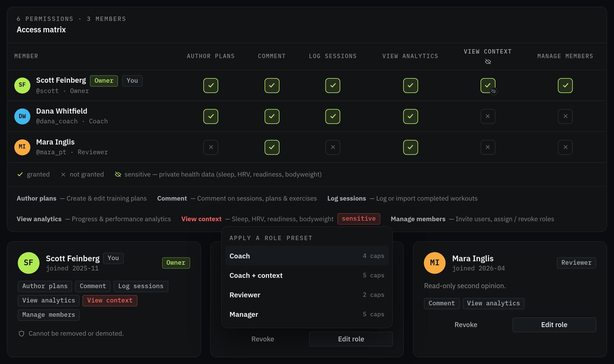Grant Mara Inglis the Manage members permission
This screenshot has width=614, height=364.
point(565,147)
